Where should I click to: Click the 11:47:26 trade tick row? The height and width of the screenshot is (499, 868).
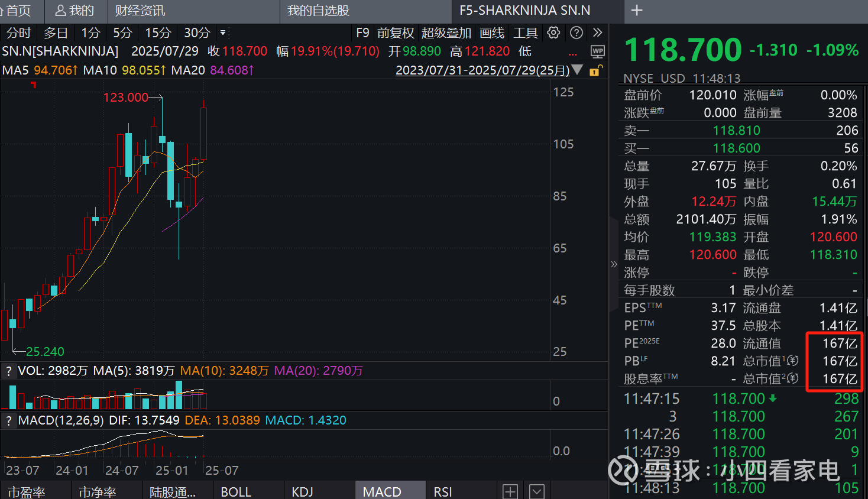click(x=741, y=435)
